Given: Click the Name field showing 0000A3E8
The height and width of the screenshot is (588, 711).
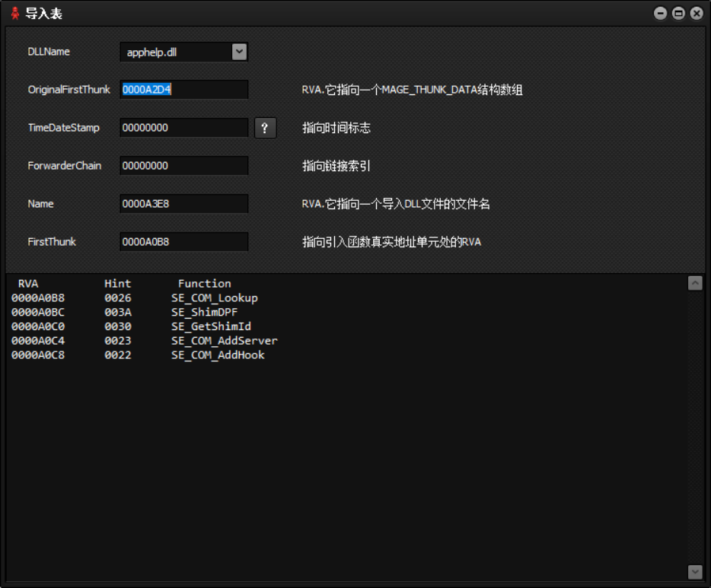Looking at the screenshot, I should [183, 203].
